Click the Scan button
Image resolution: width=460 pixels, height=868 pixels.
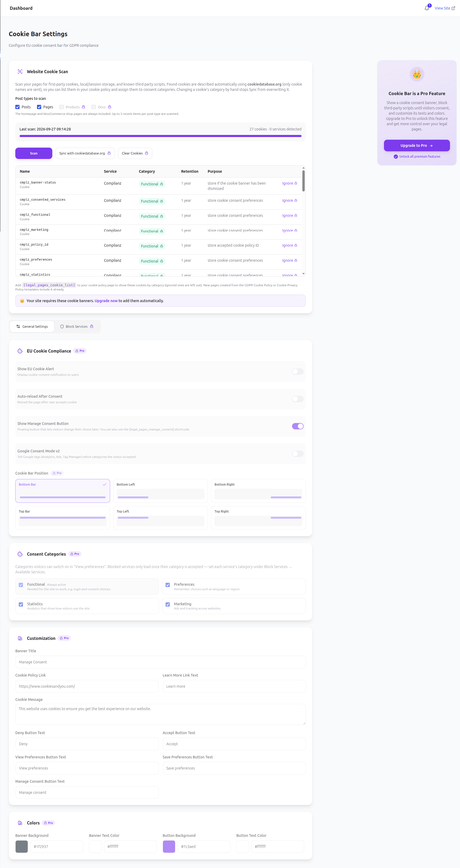[x=34, y=153]
